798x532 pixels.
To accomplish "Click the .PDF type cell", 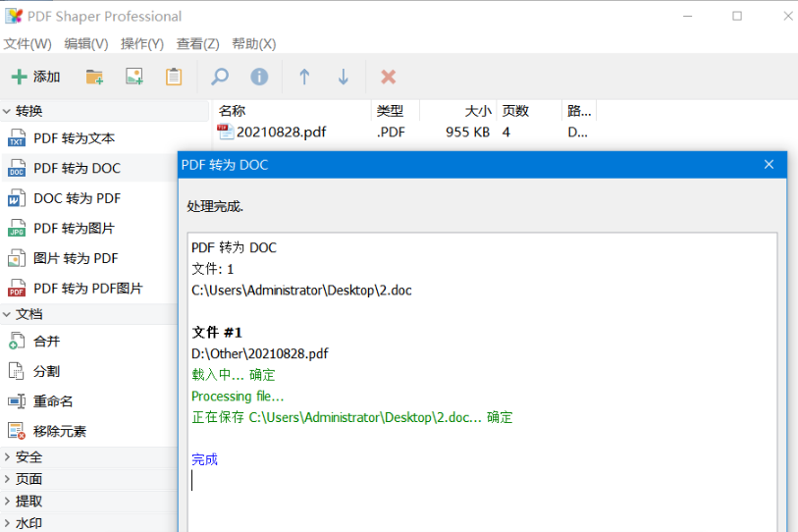I will click(391, 132).
